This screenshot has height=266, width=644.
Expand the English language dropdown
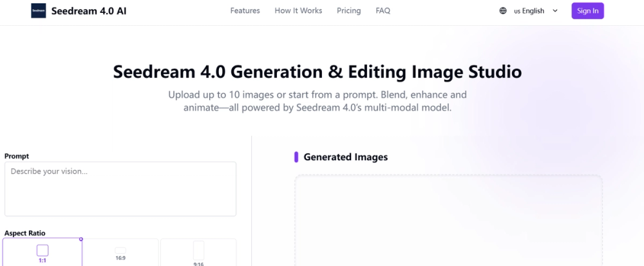point(529,11)
